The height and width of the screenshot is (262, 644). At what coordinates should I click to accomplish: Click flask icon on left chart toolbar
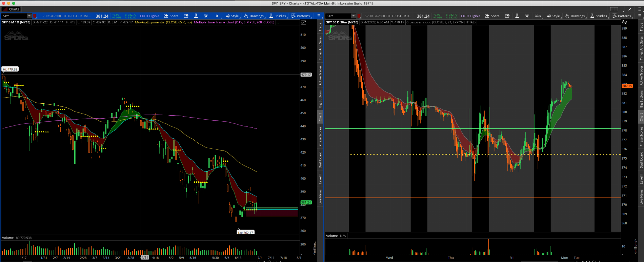pos(196,16)
